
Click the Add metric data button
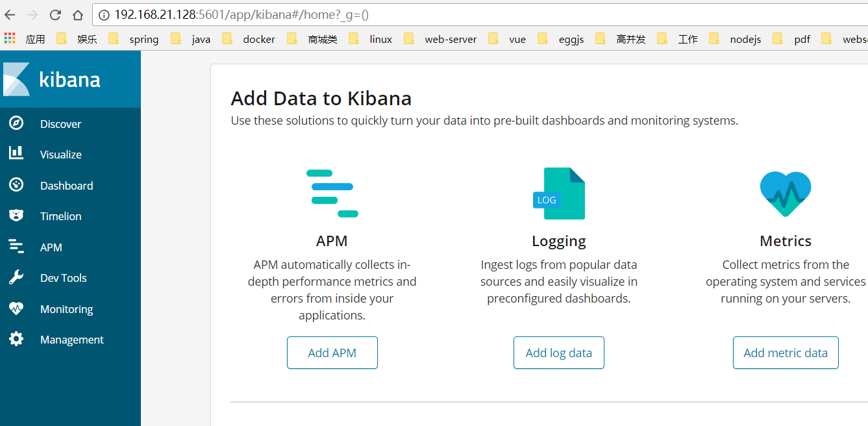coord(786,353)
